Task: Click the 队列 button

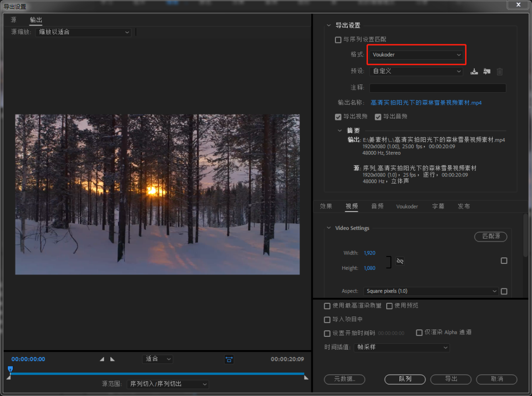Action: click(405, 379)
